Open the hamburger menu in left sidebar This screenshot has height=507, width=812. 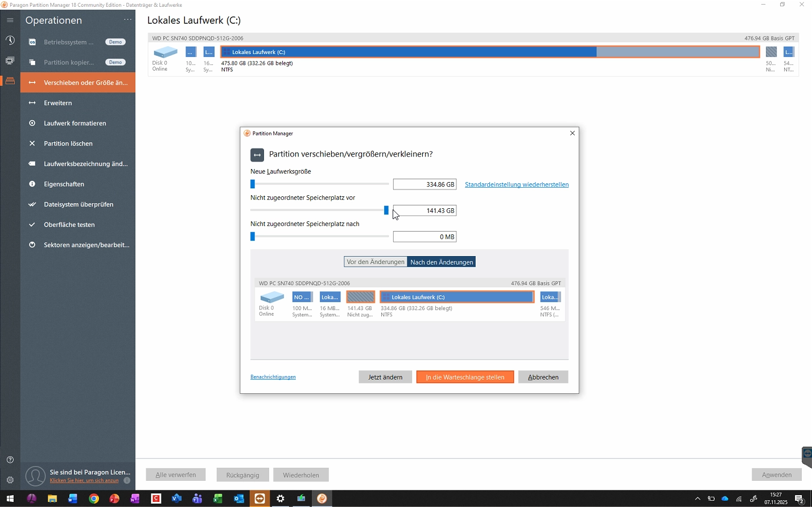(x=10, y=20)
